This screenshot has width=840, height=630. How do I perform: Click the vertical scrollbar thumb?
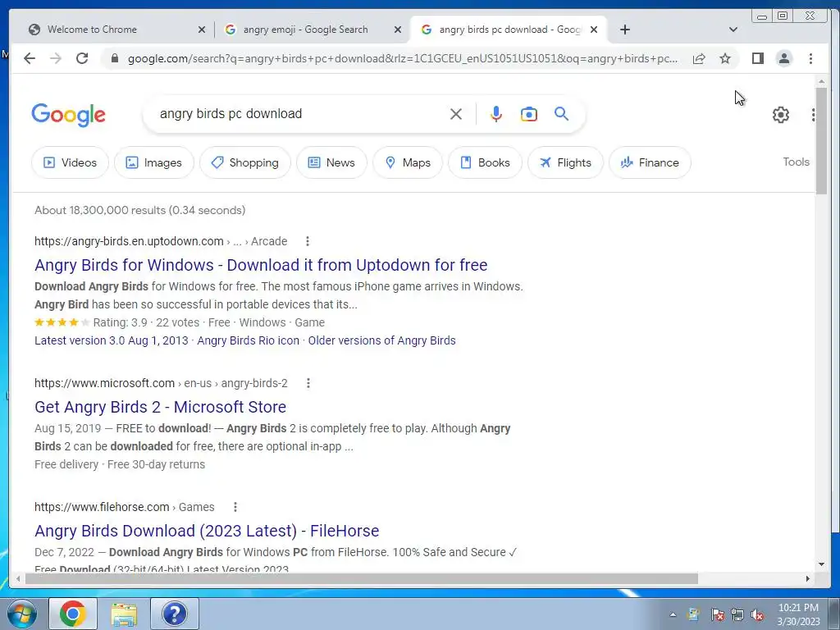tap(821, 141)
